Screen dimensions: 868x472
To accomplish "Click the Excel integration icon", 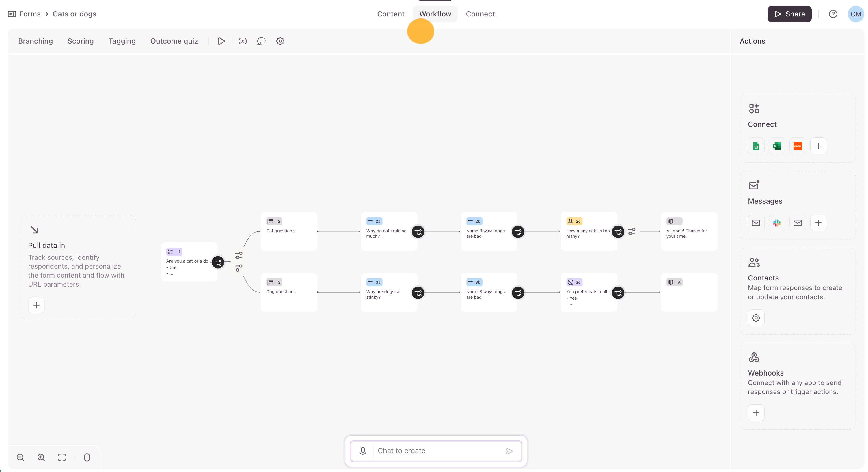I will (777, 146).
